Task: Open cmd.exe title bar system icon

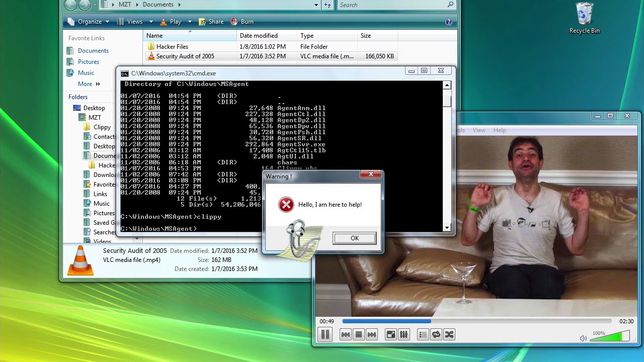Action: click(125, 73)
